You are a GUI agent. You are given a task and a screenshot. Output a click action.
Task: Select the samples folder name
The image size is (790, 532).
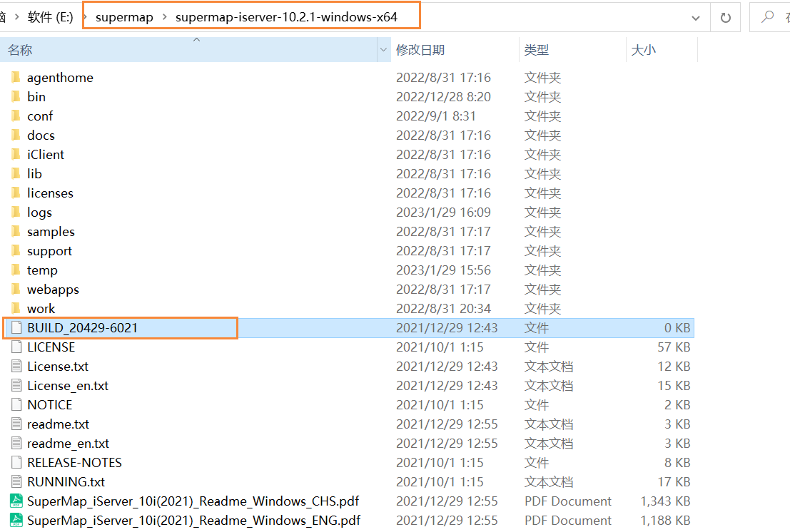pyautogui.click(x=51, y=232)
